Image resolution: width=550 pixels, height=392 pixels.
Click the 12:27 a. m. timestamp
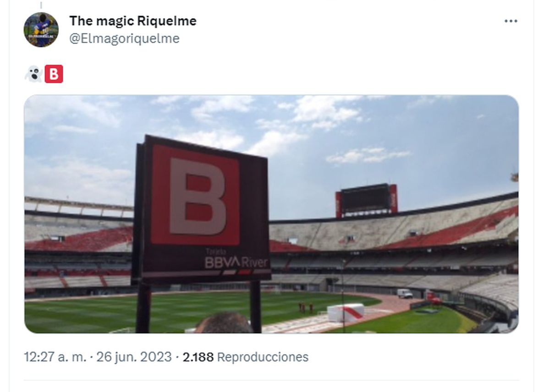click(x=55, y=357)
